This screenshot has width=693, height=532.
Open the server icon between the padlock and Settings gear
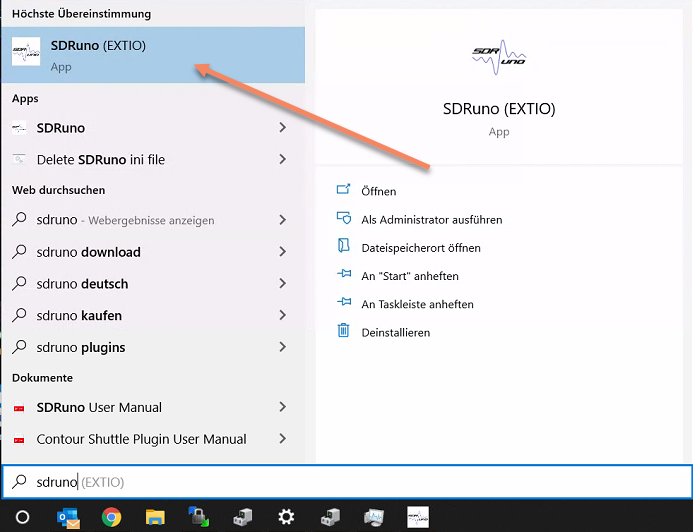(x=243, y=517)
